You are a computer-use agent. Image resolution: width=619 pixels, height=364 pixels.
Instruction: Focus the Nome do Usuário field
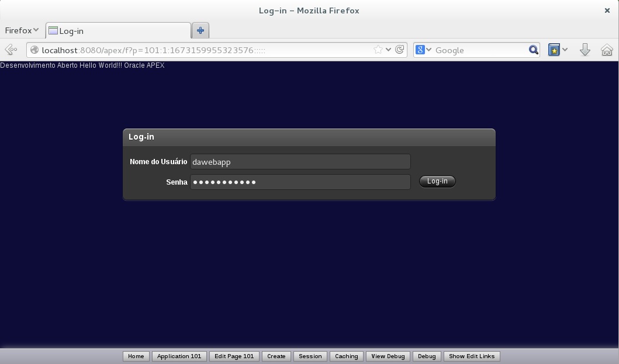(x=300, y=162)
